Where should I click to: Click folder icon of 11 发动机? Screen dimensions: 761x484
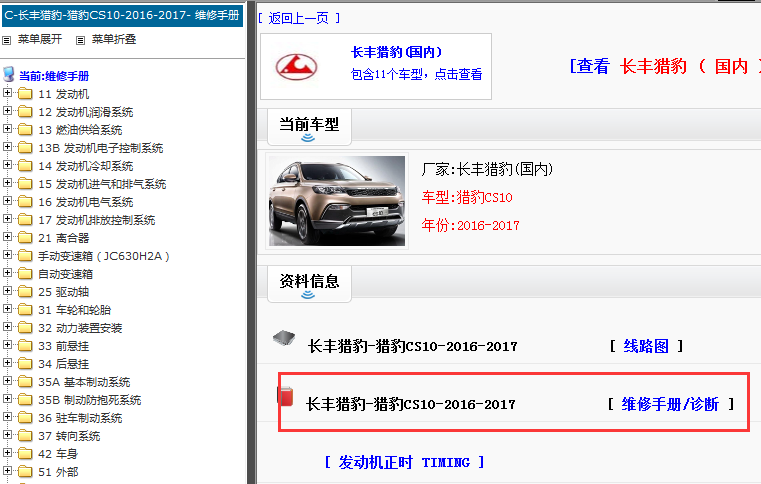pyautogui.click(x=25, y=94)
